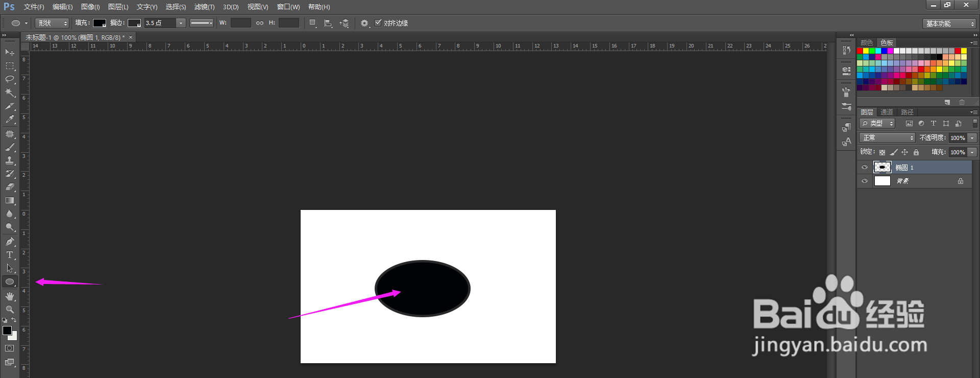This screenshot has height=378, width=980.
Task: Select the Brush tool
Action: click(10, 147)
